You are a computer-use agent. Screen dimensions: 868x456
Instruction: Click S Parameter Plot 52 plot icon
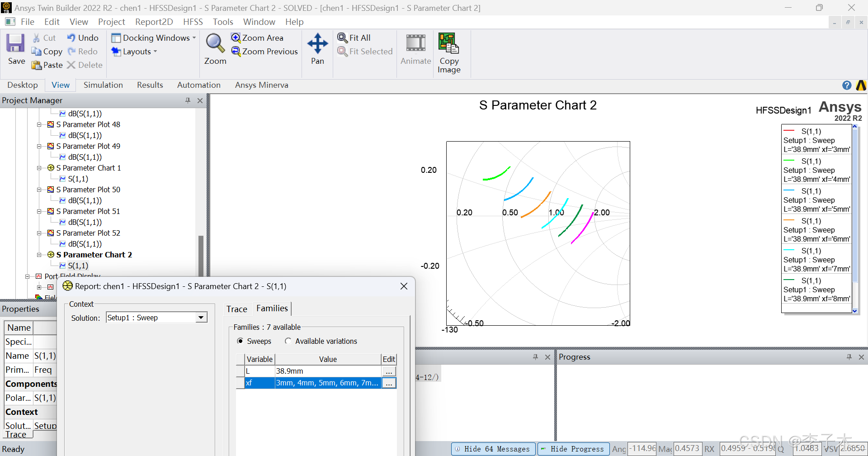coord(51,233)
